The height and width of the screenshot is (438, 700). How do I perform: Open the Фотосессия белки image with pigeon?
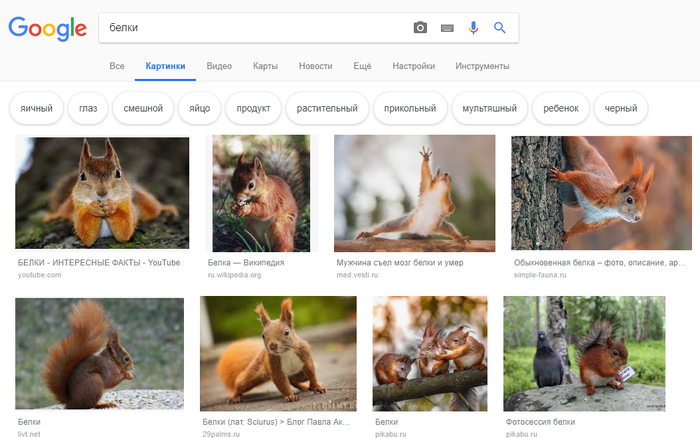point(584,353)
